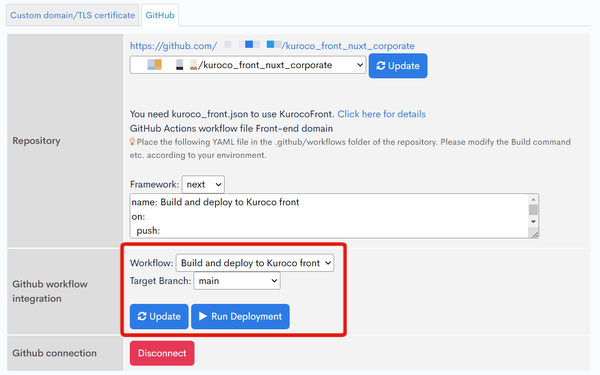Click the 'Repository' row label

point(36,141)
